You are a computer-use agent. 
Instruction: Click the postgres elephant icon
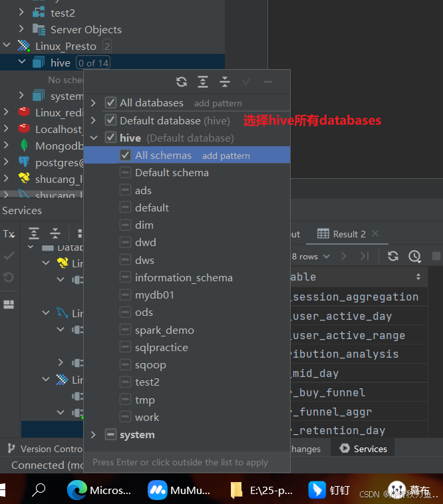pyautogui.click(x=24, y=162)
